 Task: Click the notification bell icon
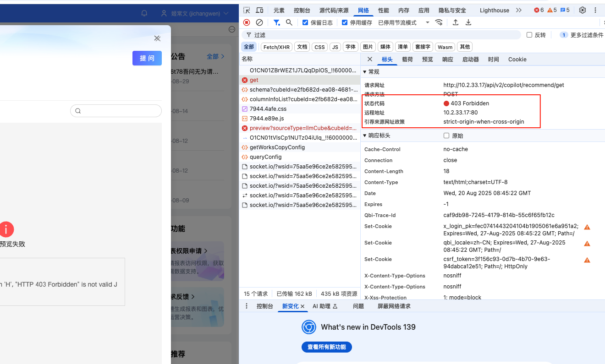144,13
